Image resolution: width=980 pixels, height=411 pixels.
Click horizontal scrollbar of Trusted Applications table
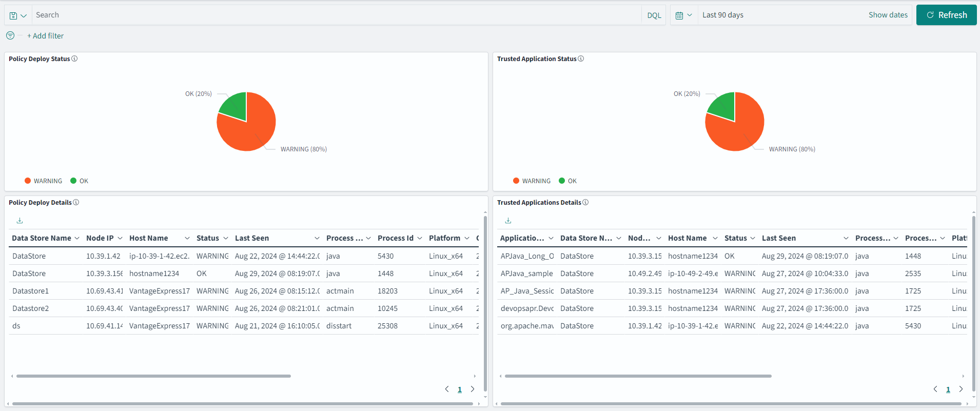tap(638, 376)
